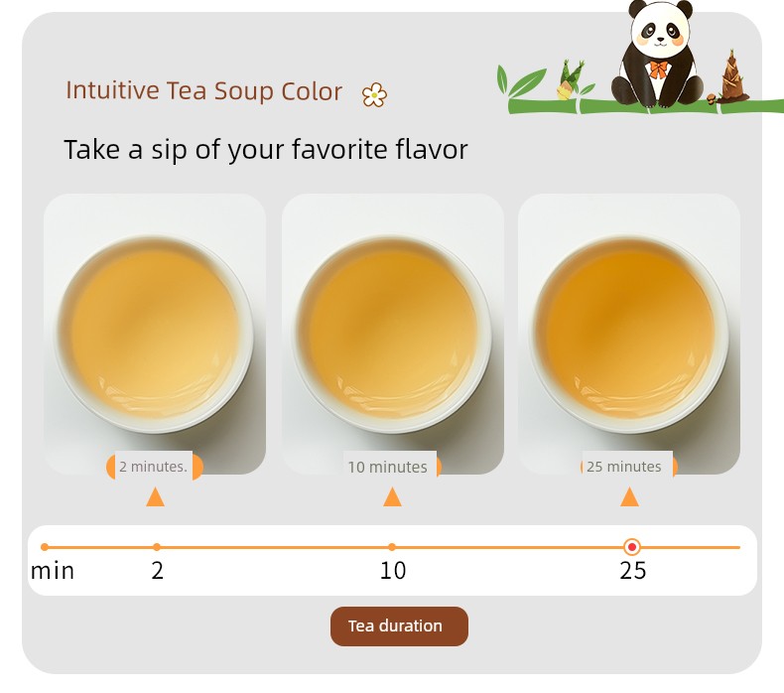Click the 10 minutes label tag

coord(389,467)
